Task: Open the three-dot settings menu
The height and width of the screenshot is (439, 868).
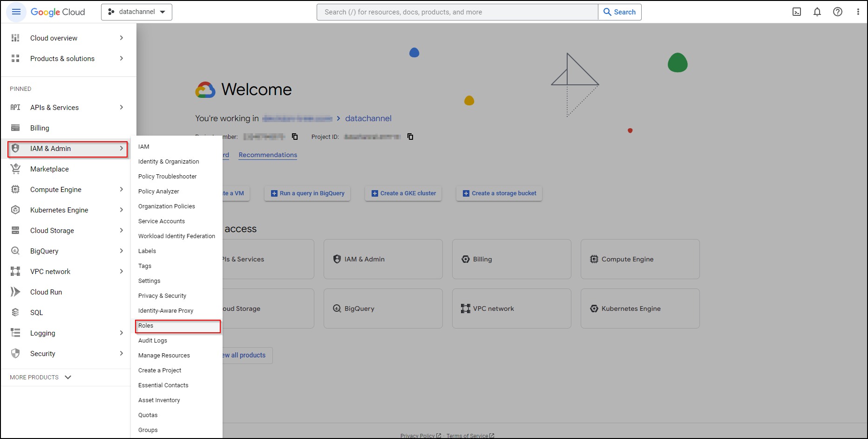Action: (x=858, y=12)
